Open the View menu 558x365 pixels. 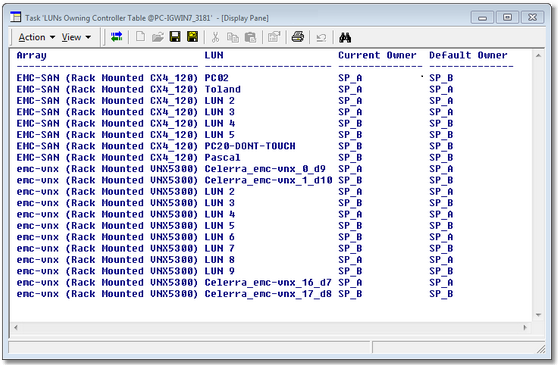point(76,37)
